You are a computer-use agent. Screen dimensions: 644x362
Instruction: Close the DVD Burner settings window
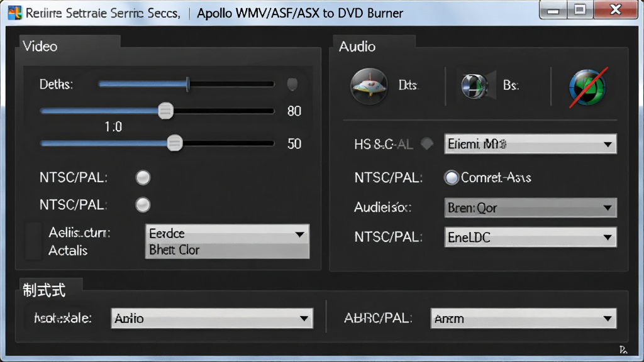tap(616, 10)
